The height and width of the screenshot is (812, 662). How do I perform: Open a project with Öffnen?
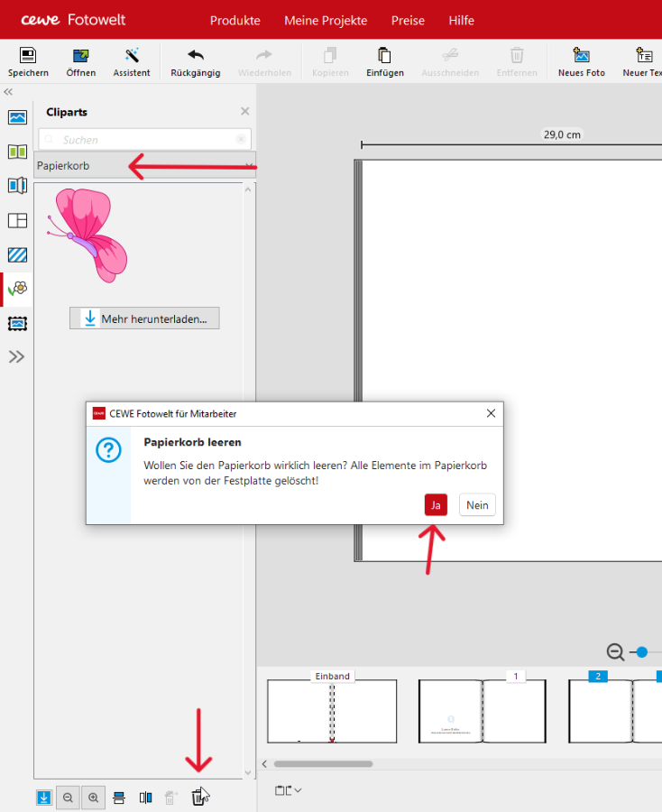tap(81, 55)
